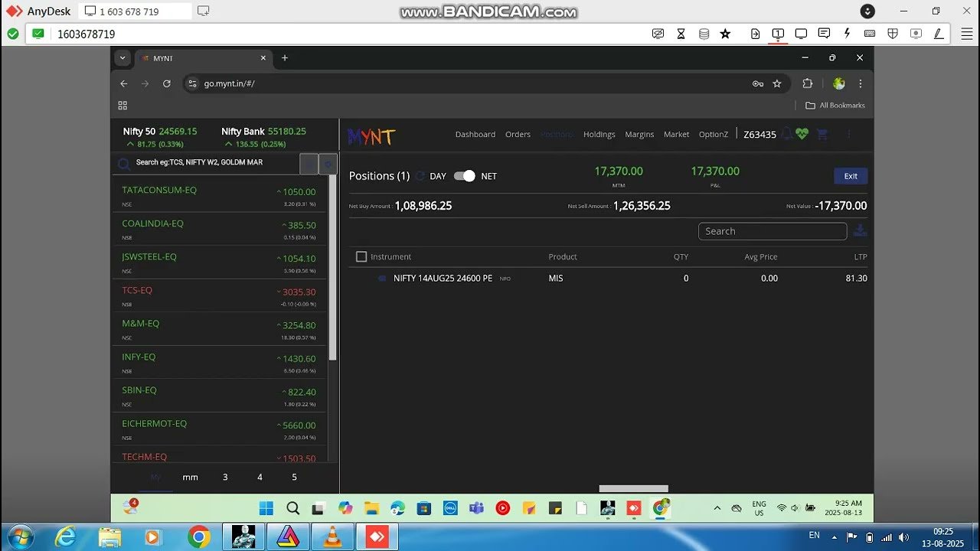The width and height of the screenshot is (980, 551).
Task: Click the watchlist search magnifier icon
Action: point(123,163)
